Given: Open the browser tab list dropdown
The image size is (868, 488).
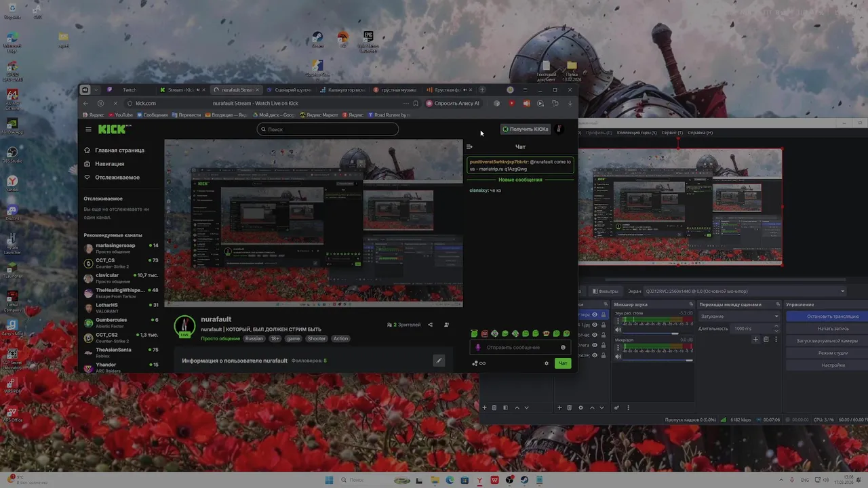Looking at the screenshot, I should 96,89.
